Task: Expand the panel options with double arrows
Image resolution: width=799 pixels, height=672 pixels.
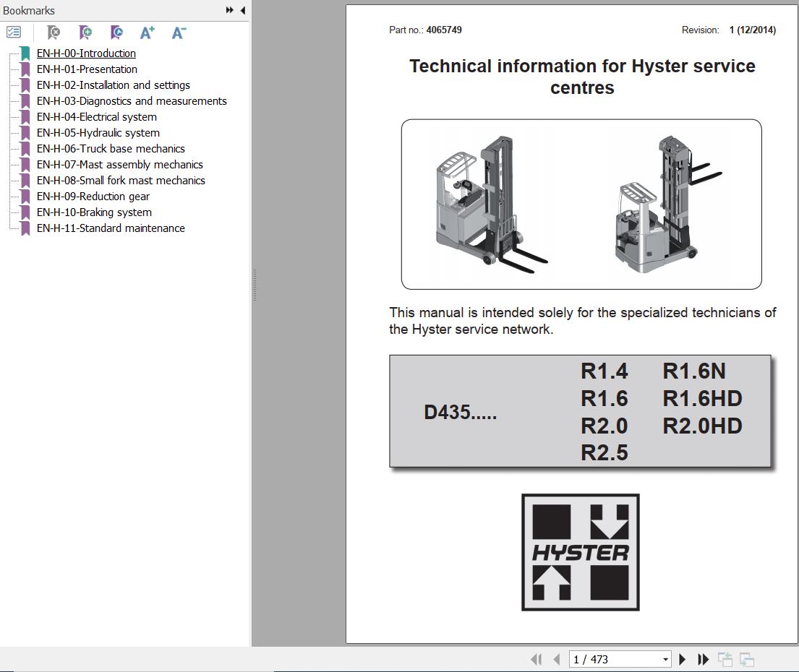Action: click(x=228, y=10)
